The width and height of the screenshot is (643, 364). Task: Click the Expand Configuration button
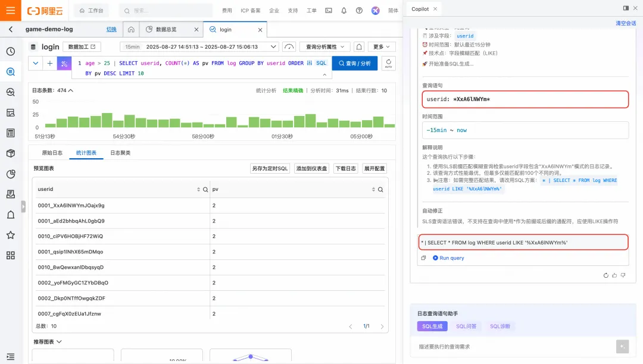click(374, 168)
